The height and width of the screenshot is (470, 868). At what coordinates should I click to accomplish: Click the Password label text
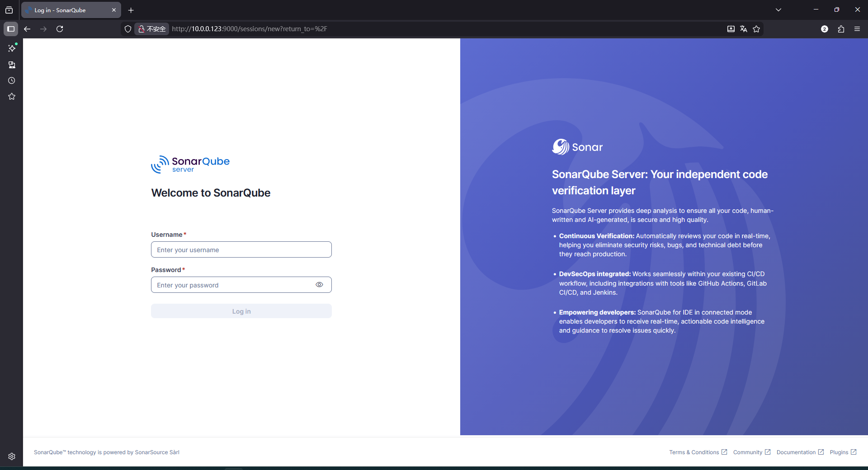(x=166, y=270)
